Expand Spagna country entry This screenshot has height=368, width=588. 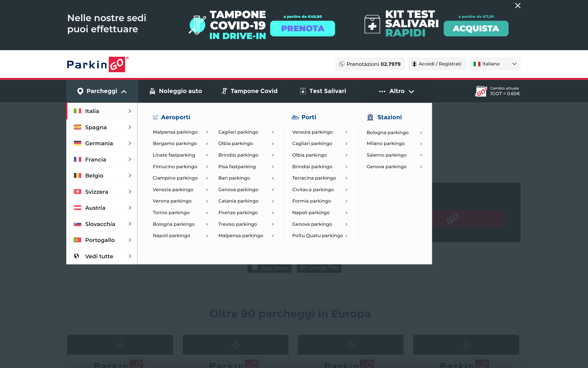(x=102, y=127)
